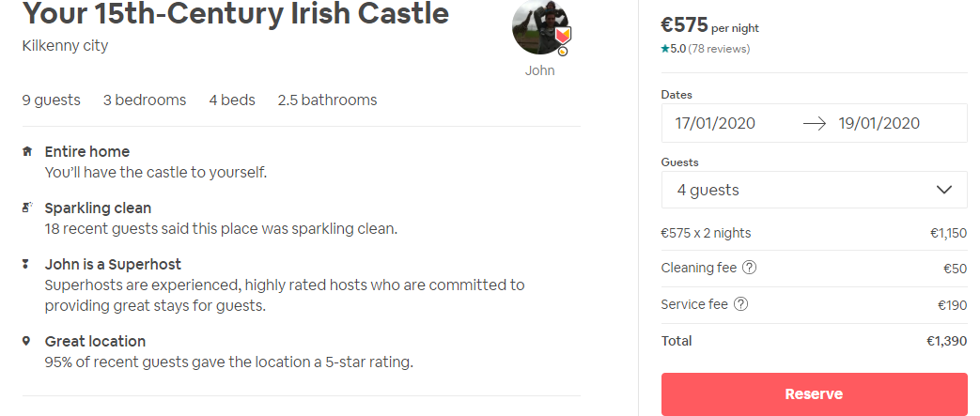Click the Service fee help question mark icon
The width and height of the screenshot is (980, 416).
pos(741,304)
